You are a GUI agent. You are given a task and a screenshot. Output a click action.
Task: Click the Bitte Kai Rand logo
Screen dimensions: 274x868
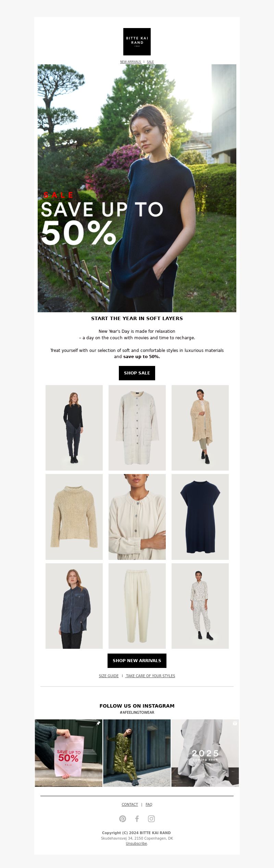[x=137, y=42]
